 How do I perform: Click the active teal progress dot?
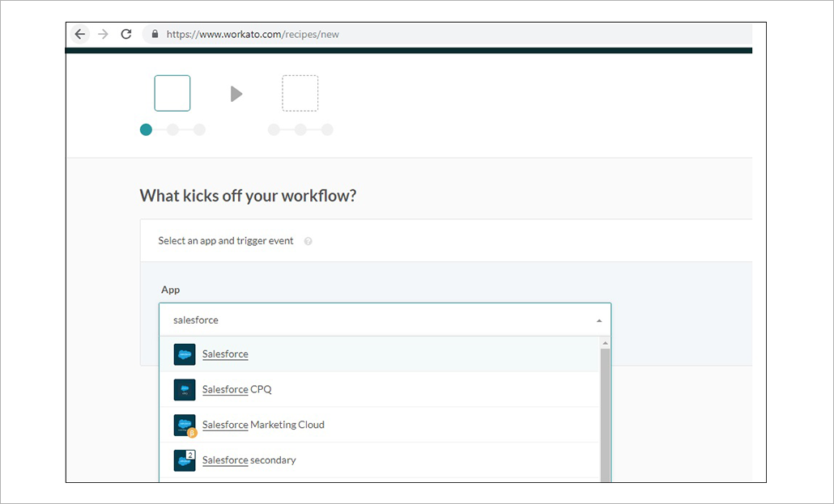(146, 129)
